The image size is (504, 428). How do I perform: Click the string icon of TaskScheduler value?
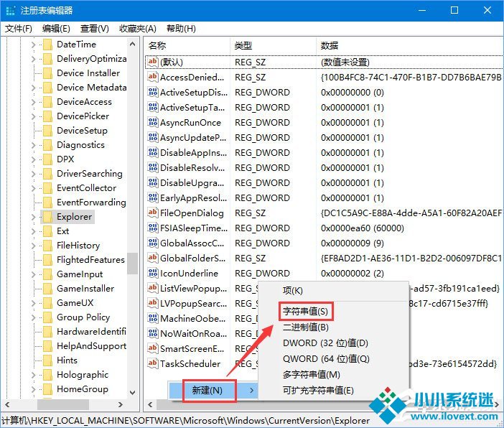pos(152,363)
